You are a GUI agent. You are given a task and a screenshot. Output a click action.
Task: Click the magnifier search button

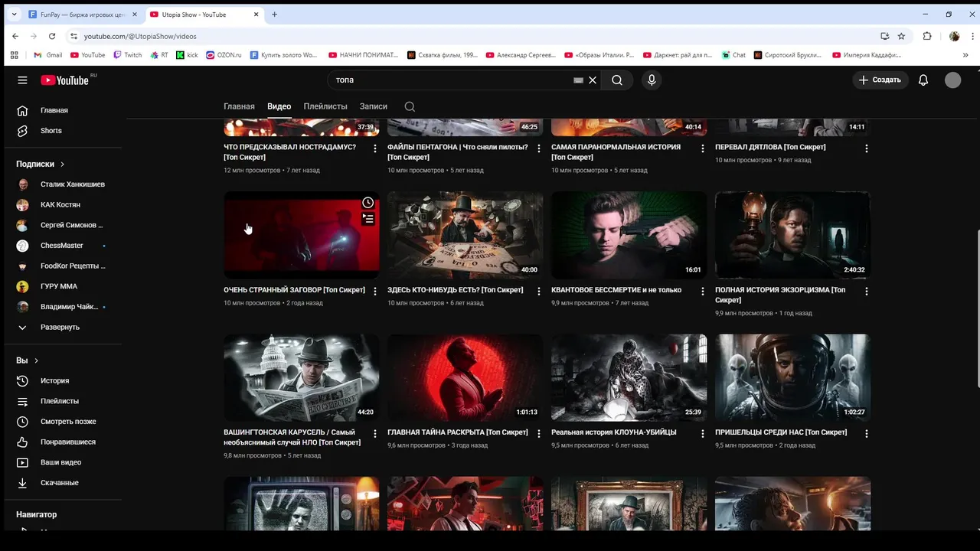point(617,80)
